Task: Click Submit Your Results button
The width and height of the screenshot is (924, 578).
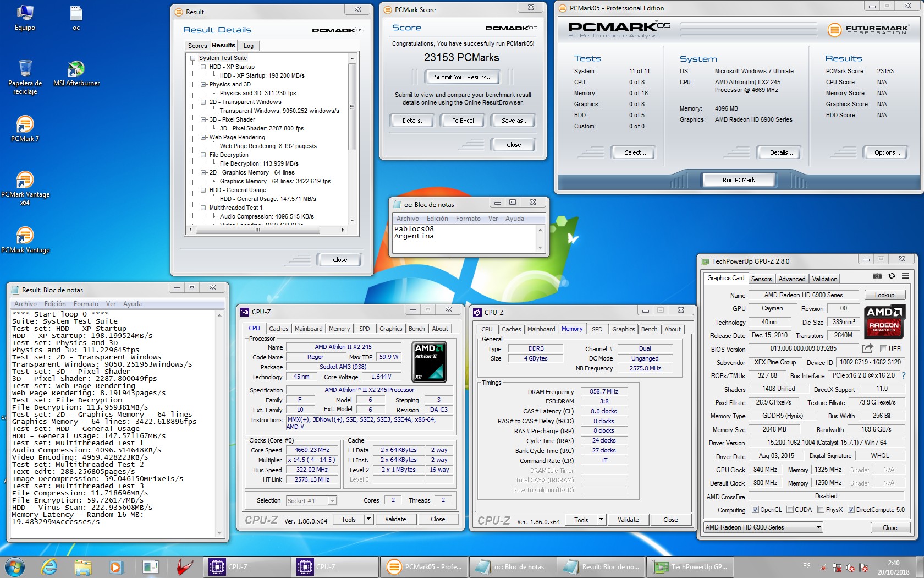Action: [463, 77]
